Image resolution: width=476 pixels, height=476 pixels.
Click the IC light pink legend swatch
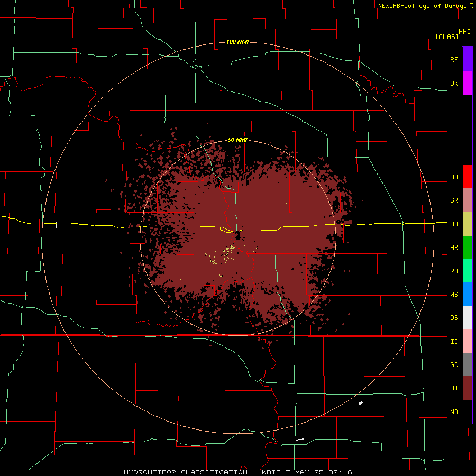467,341
